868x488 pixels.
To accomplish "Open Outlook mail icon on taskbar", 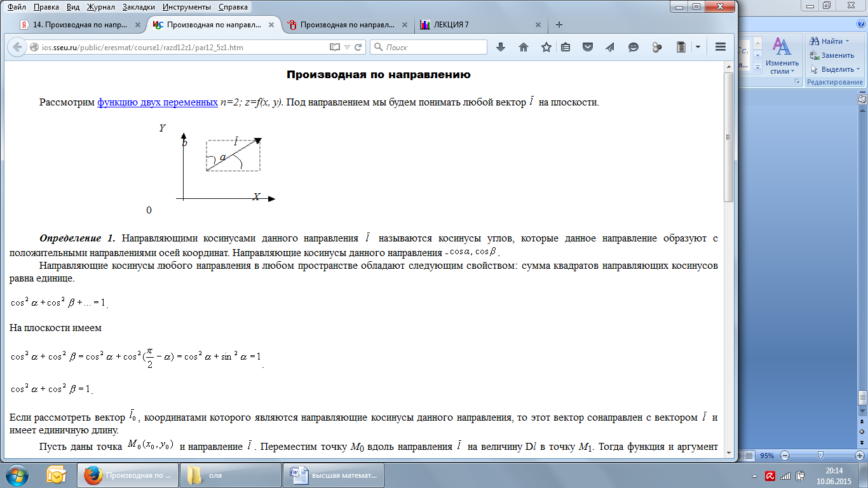I will [56, 475].
